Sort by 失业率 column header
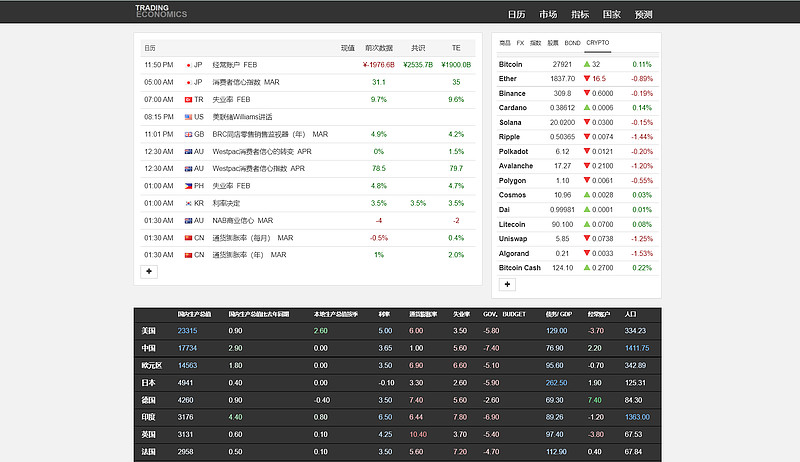Screen dimensions: 800x462 coord(462,314)
